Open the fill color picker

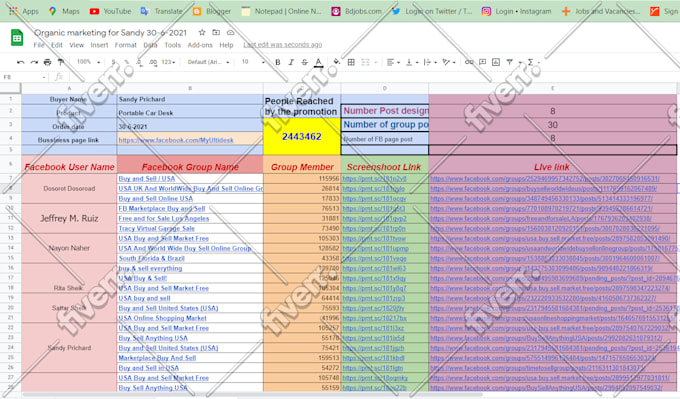coord(337,62)
